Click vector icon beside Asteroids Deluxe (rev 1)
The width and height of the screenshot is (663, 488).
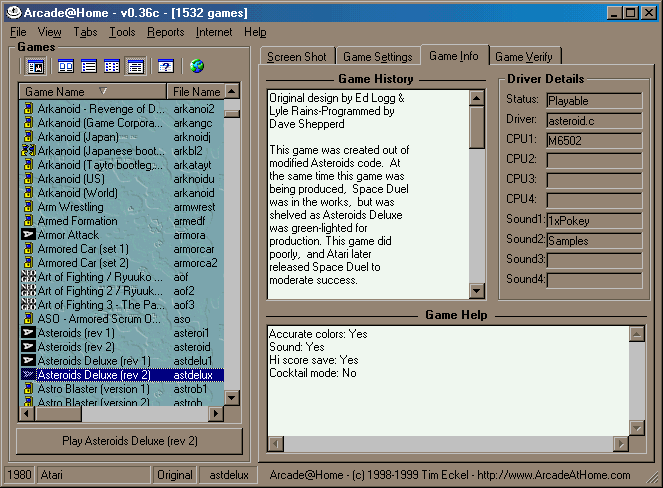[28, 360]
